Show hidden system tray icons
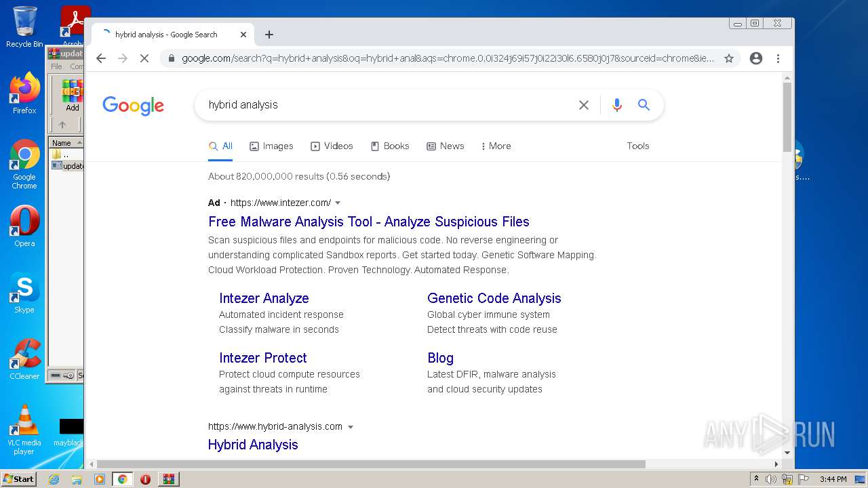This screenshot has width=868, height=488. click(756, 479)
